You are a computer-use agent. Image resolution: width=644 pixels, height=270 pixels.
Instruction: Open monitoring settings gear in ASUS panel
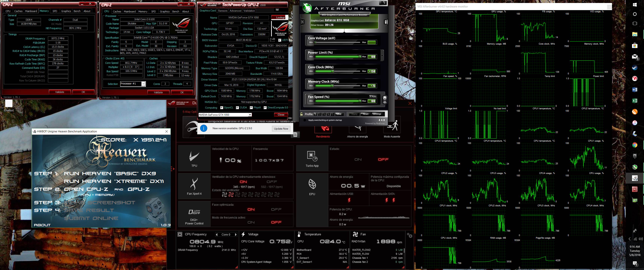click(x=409, y=235)
